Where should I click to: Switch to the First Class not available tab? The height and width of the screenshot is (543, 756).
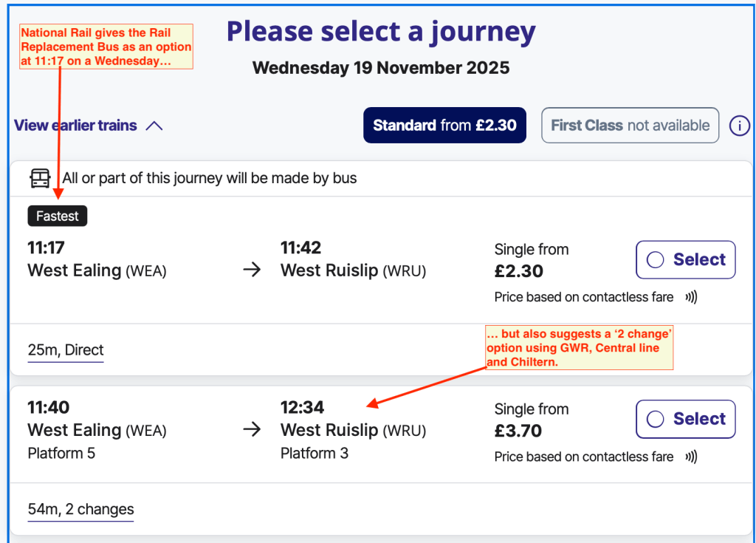pyautogui.click(x=630, y=126)
